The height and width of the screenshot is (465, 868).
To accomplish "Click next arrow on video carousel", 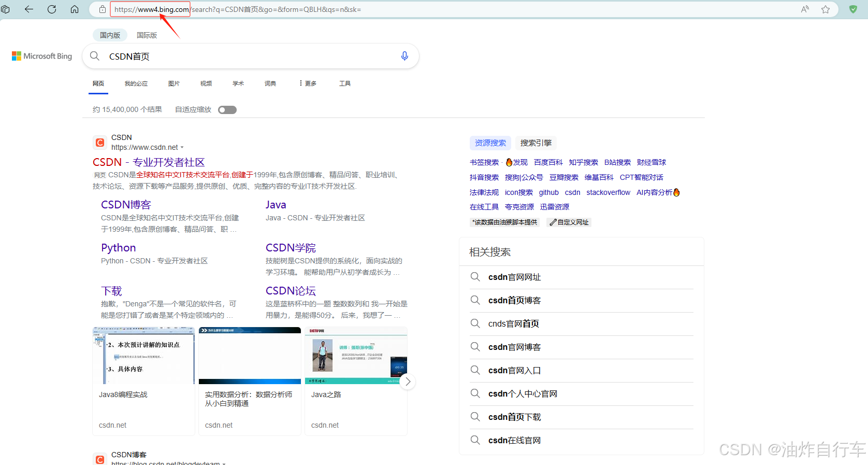I will pyautogui.click(x=408, y=382).
